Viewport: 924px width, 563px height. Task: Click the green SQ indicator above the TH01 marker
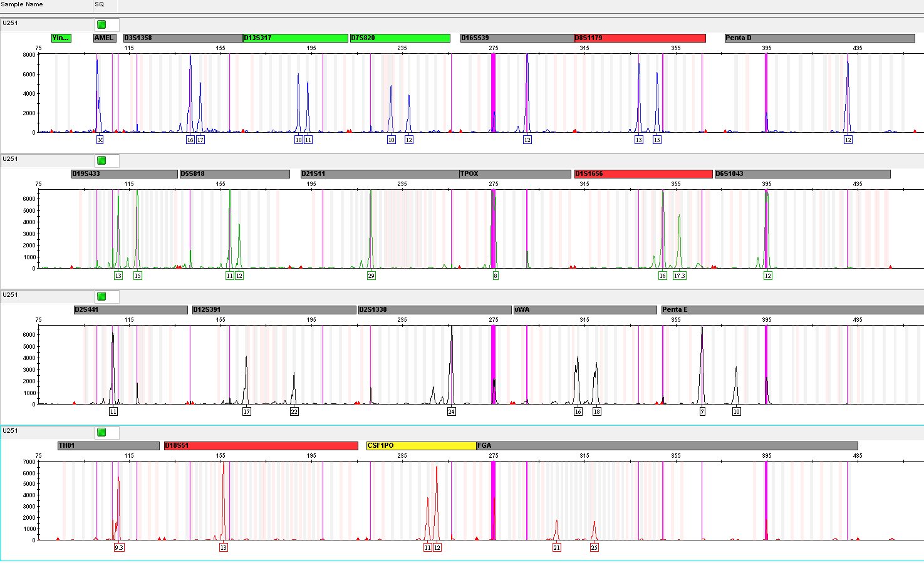point(101,432)
